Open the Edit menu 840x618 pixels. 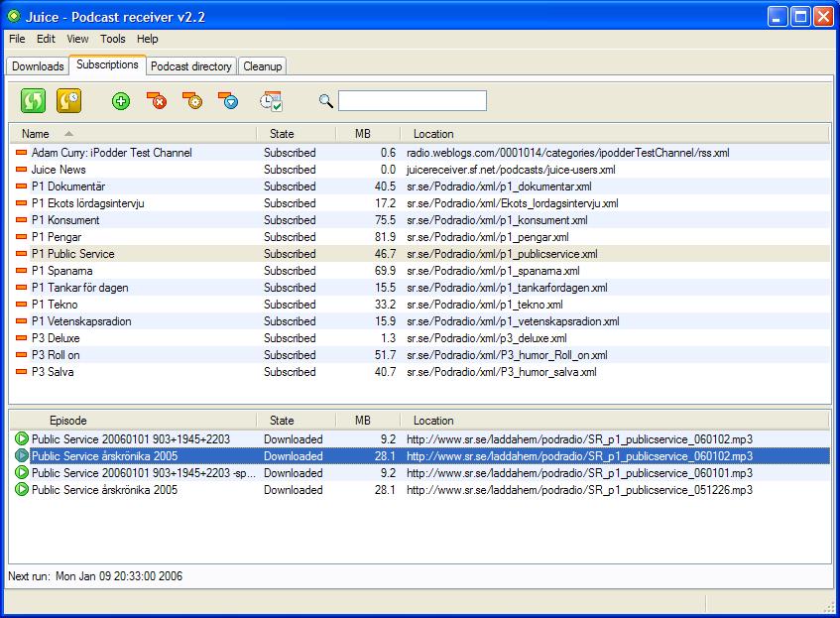tap(46, 39)
